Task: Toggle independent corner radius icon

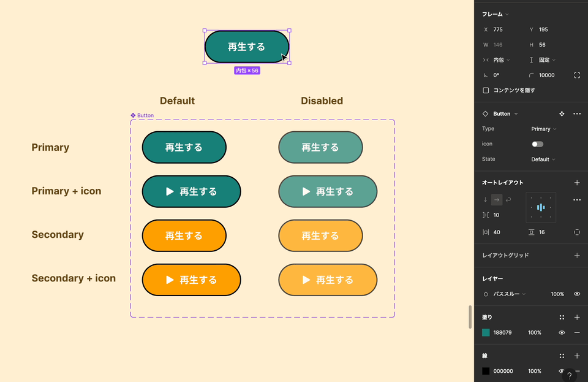Action: point(577,75)
